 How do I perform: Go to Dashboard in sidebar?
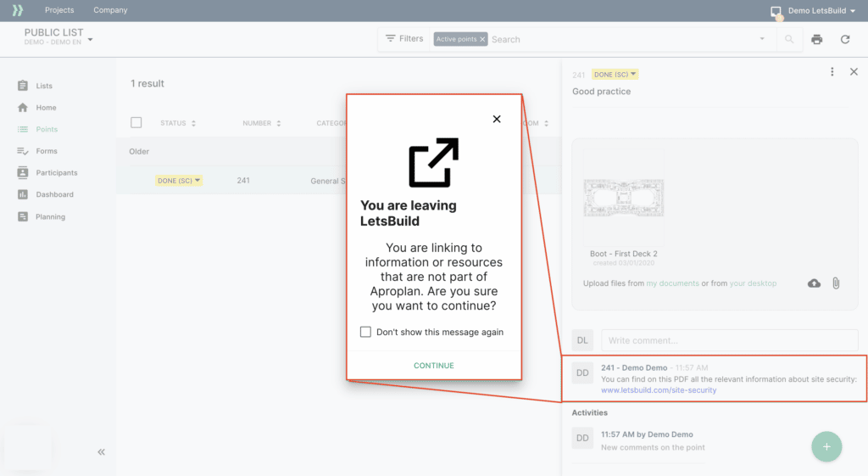(54, 194)
